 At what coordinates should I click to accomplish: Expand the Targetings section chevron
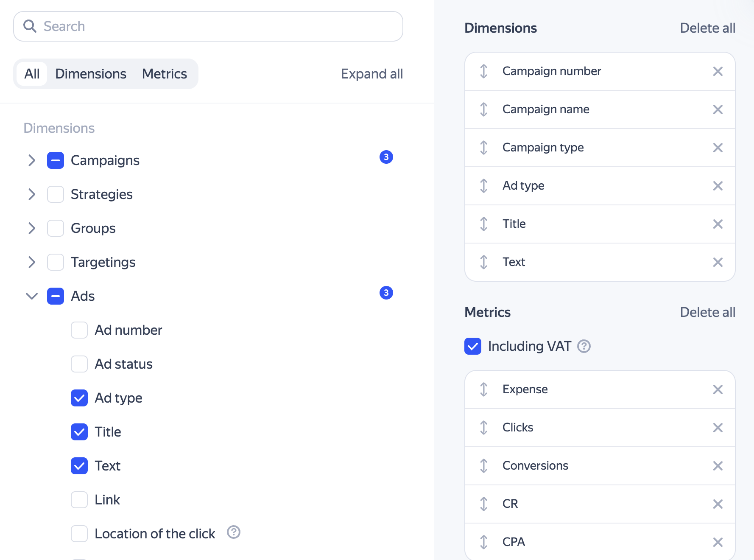point(32,262)
